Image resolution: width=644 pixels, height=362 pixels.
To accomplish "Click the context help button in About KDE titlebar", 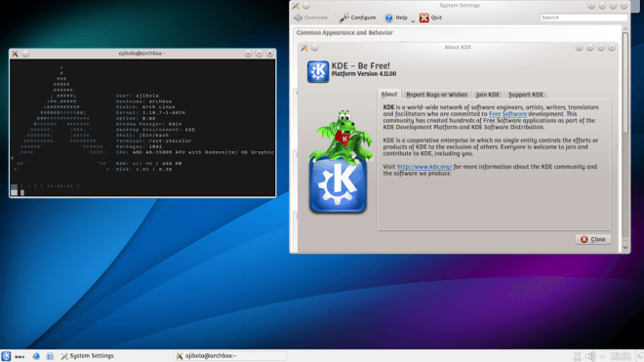I will click(579, 48).
